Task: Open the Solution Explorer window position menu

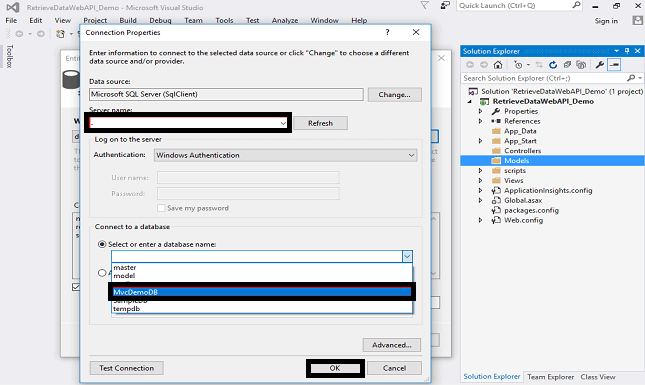Action: click(x=616, y=51)
